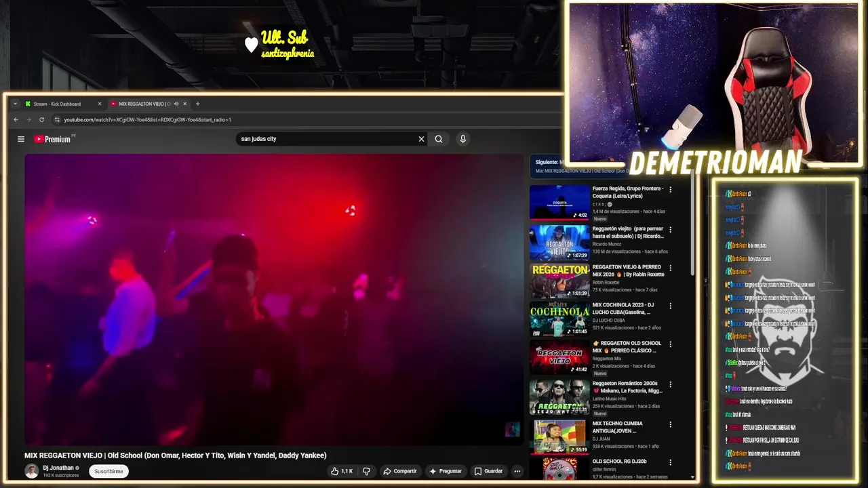Open Reggaeton Romántico 2000s thumbnail

pyautogui.click(x=559, y=397)
